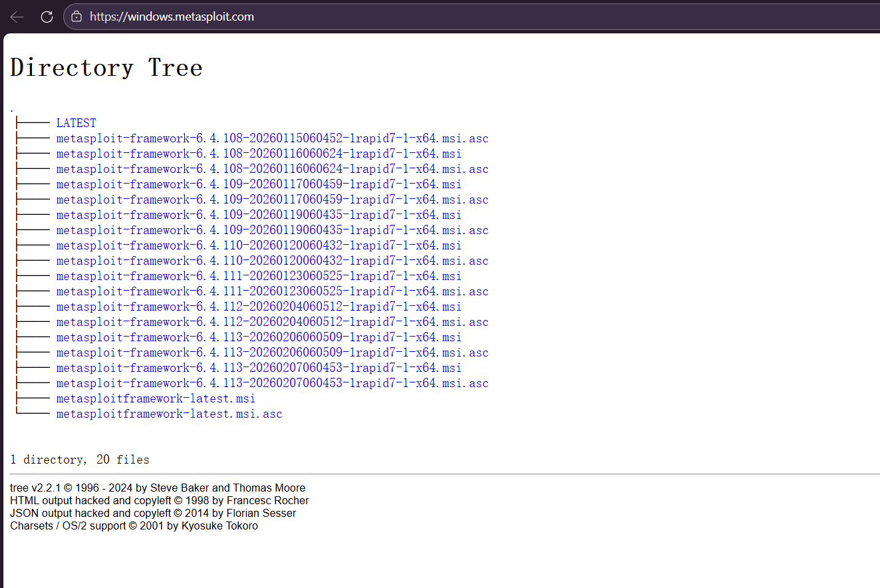Click the HTML output Francesc Rocher credit line
This screenshot has height=588, width=880.
point(160,500)
